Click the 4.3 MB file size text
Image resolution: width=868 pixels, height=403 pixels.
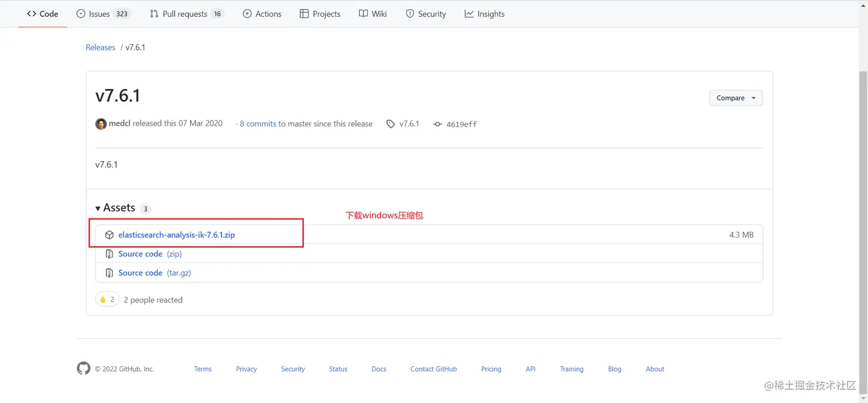point(741,235)
